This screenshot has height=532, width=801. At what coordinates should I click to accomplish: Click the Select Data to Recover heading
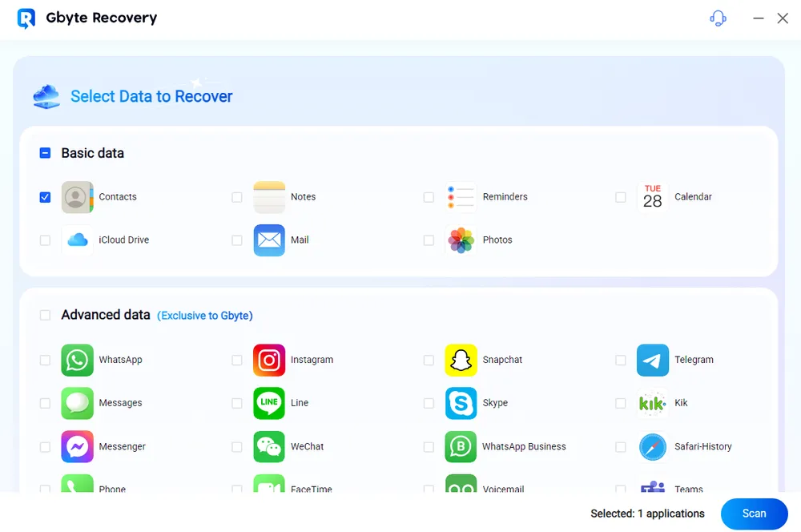[151, 96]
